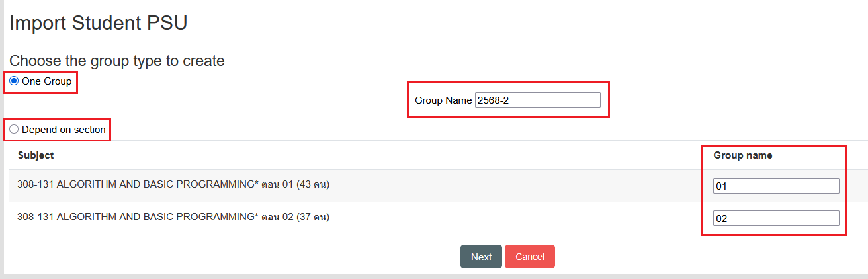Click the Choose the group type to create text
The height and width of the screenshot is (279, 868).
(x=117, y=61)
